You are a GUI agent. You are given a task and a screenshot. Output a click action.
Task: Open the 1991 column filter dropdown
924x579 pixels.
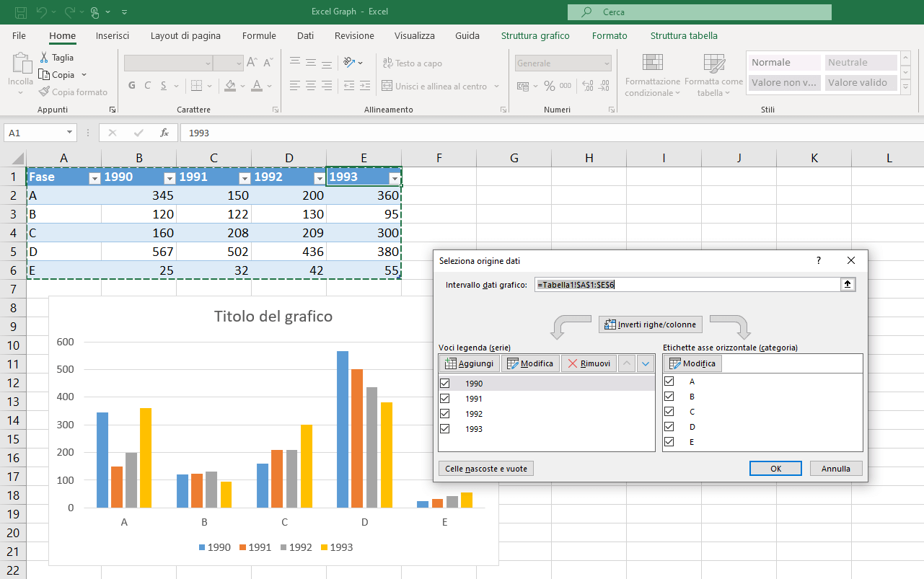(245, 178)
